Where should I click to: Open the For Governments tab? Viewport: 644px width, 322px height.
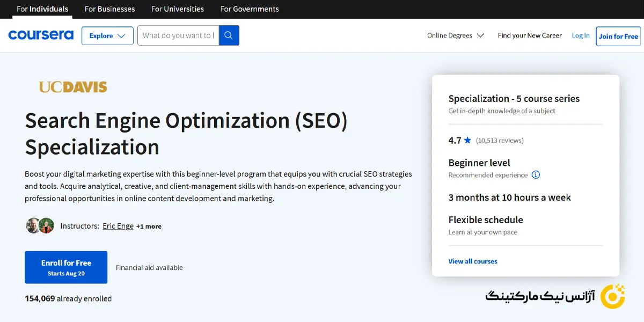point(250,9)
